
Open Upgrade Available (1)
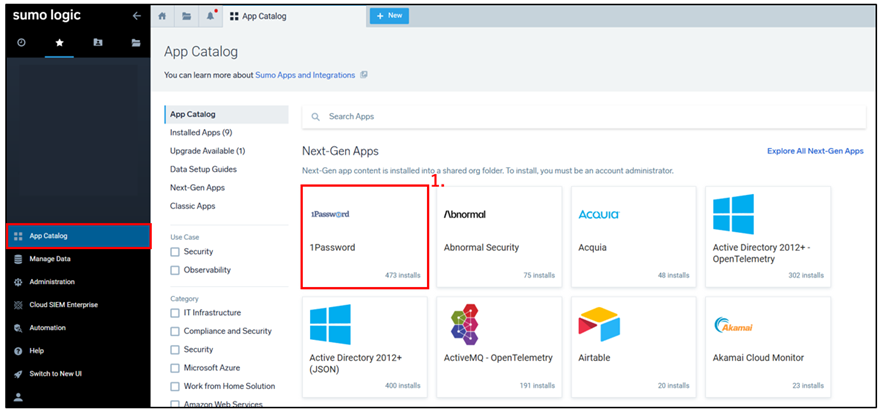[207, 151]
